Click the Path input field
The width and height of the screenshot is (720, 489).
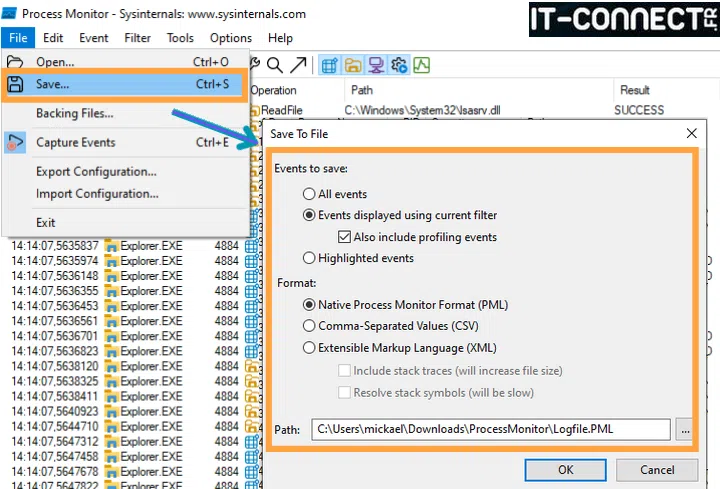491,429
